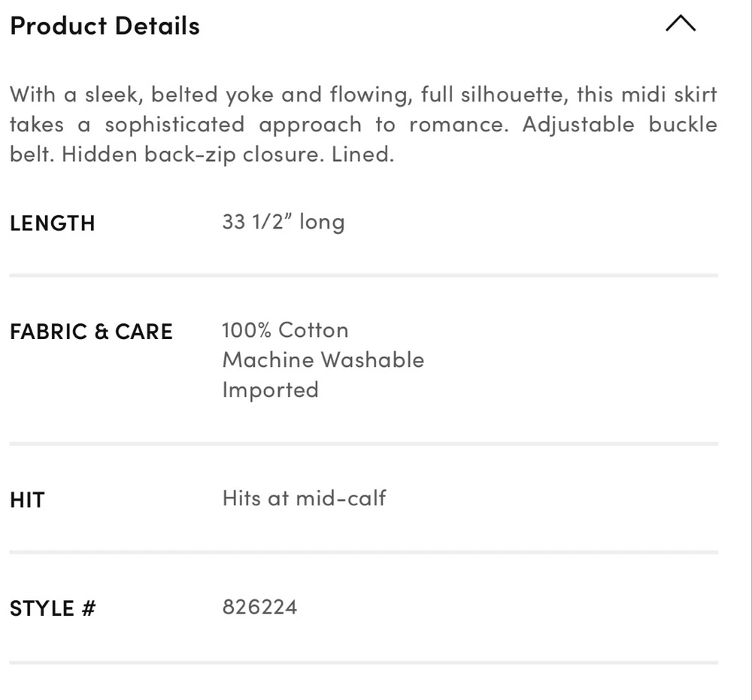Click the divider below FABRIC & CARE
This screenshot has width=752, height=700.
pyautogui.click(x=363, y=444)
